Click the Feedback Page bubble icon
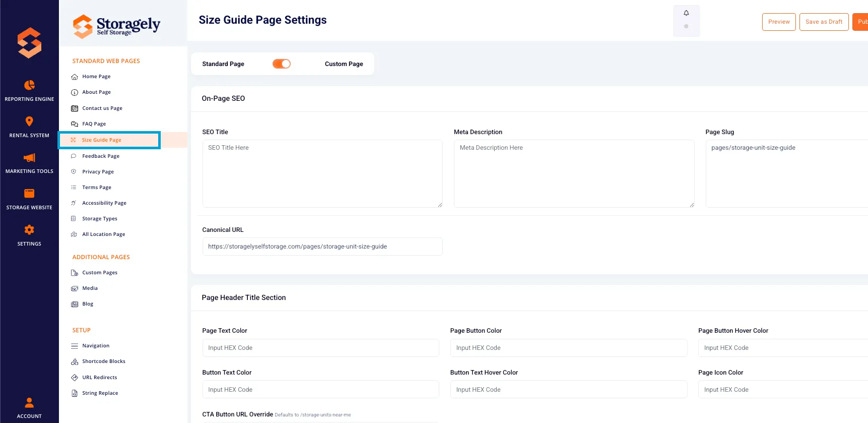The height and width of the screenshot is (423, 868). tap(74, 156)
